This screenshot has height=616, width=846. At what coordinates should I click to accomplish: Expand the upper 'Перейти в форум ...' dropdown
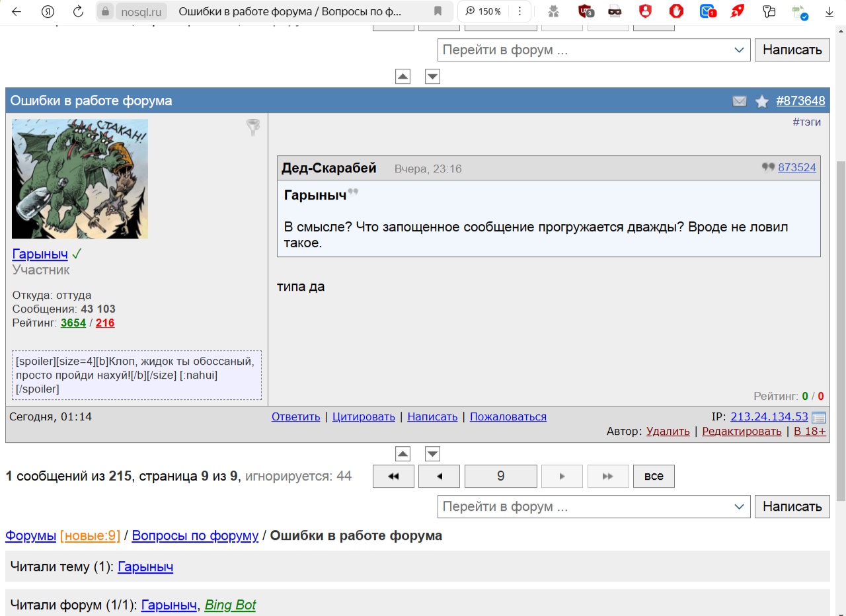tap(594, 50)
